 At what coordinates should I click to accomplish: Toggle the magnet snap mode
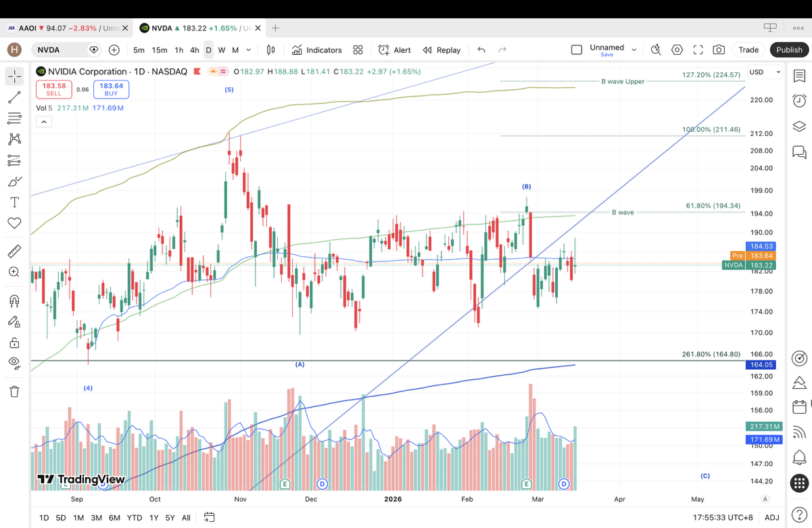[x=14, y=301]
